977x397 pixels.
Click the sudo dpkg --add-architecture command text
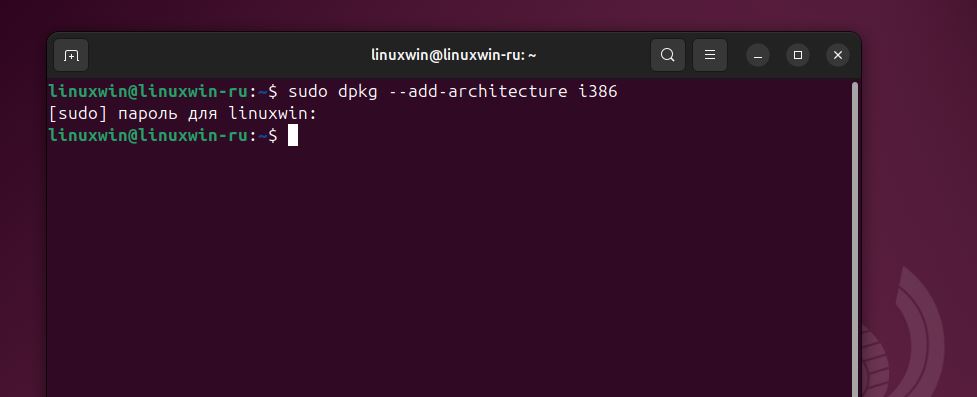[x=452, y=92]
